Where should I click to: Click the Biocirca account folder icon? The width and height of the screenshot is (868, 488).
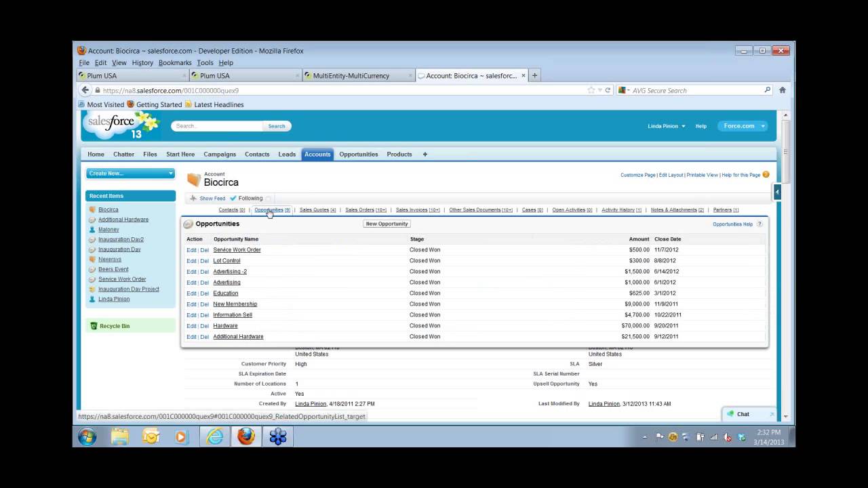194,180
